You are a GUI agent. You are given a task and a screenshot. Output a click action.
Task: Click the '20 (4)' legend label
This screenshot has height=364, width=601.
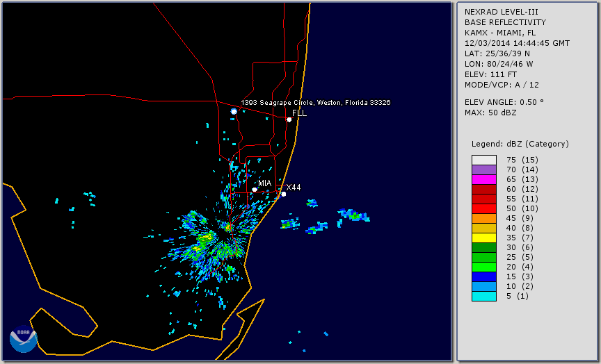[520, 267]
